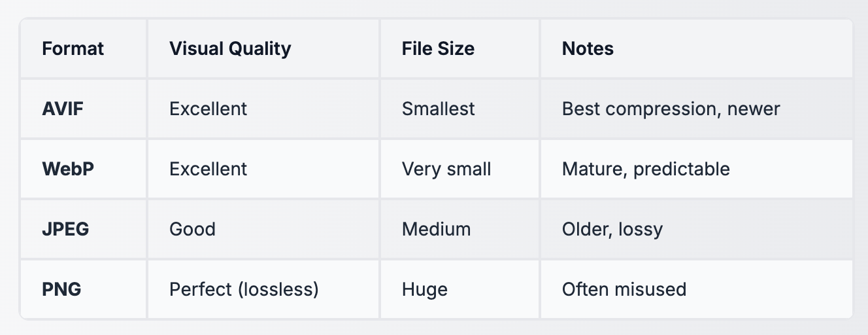868x335 pixels.
Task: Click the Perfect (lossless) quality cell
Action: tap(244, 289)
